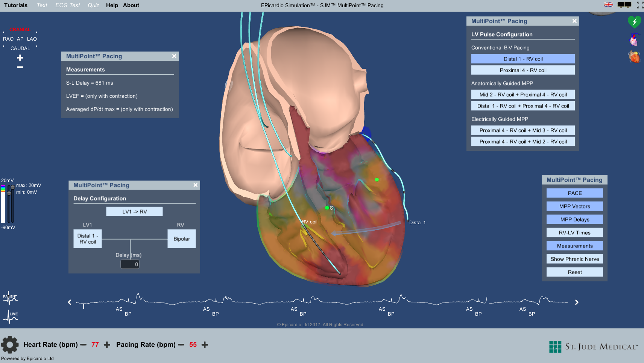Click the UK flag language icon
644x363 pixels.
coord(608,5)
